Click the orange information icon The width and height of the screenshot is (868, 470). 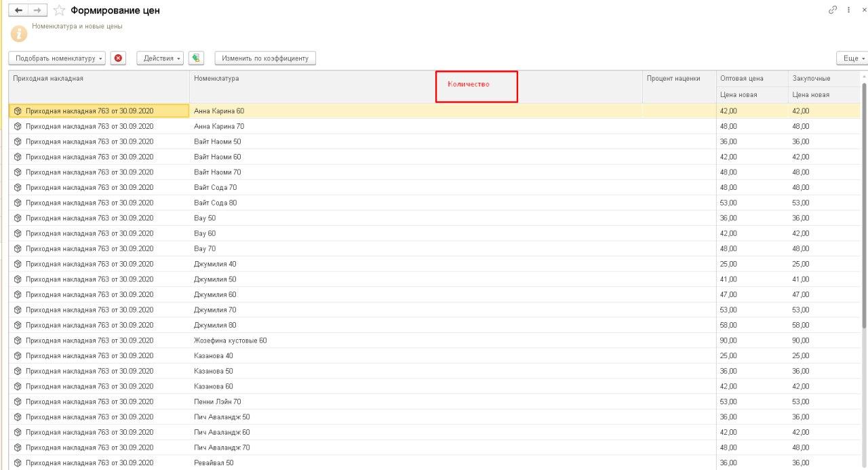coord(20,33)
